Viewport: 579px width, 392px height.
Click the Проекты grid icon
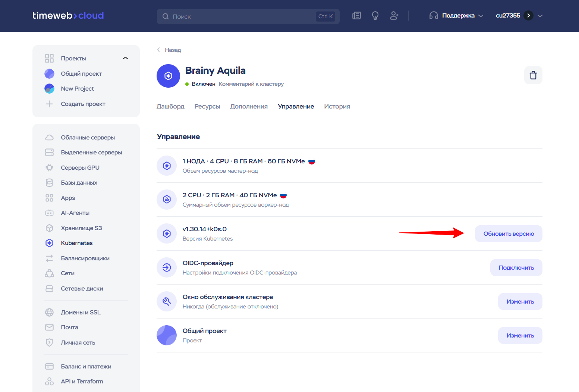point(49,59)
